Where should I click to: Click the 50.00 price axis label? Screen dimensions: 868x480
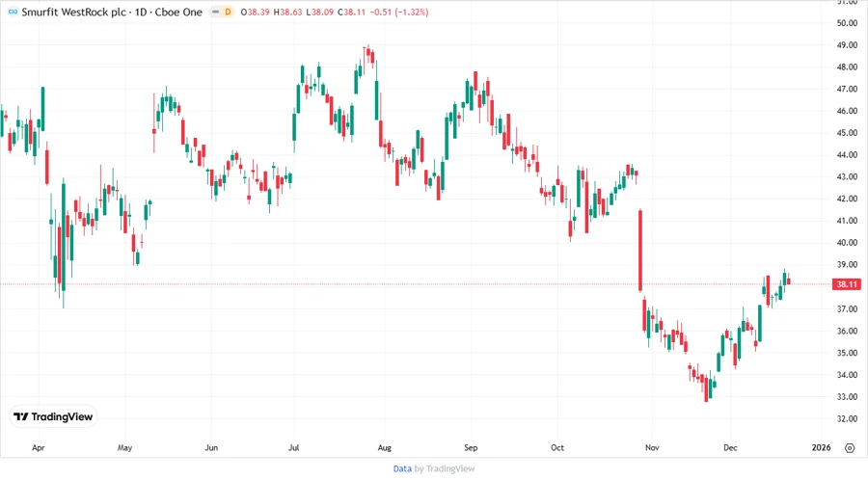tap(847, 23)
